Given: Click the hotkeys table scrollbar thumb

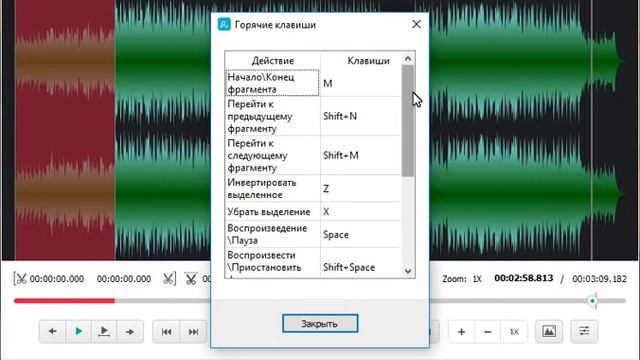Looking at the screenshot, I should pyautogui.click(x=408, y=121).
